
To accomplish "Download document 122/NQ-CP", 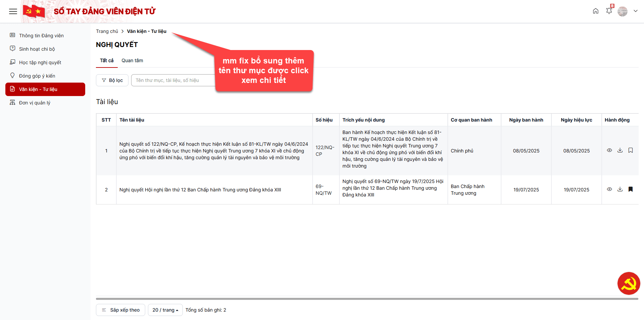I will tap(620, 150).
